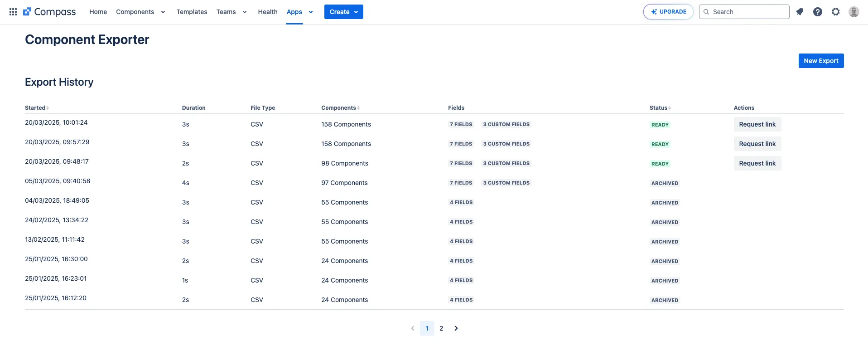Go to the next page arrow

coord(456,328)
